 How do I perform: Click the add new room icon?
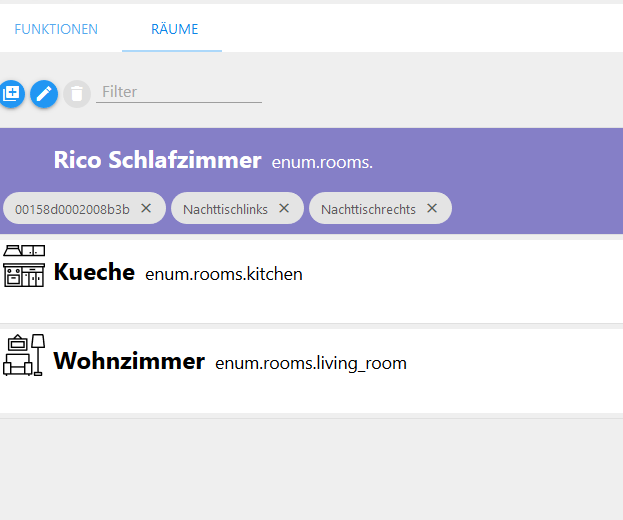(11, 94)
